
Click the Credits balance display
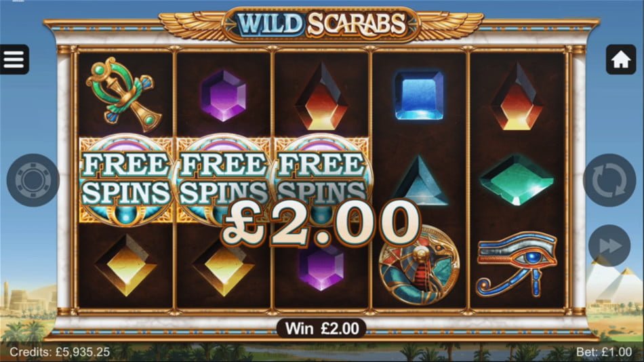point(60,352)
